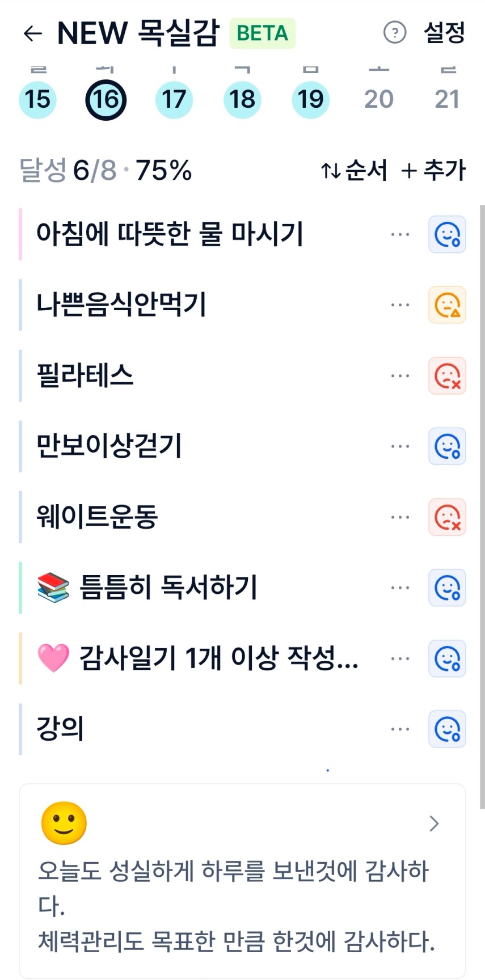Tap red failed face icon for 필라테스

click(x=447, y=376)
